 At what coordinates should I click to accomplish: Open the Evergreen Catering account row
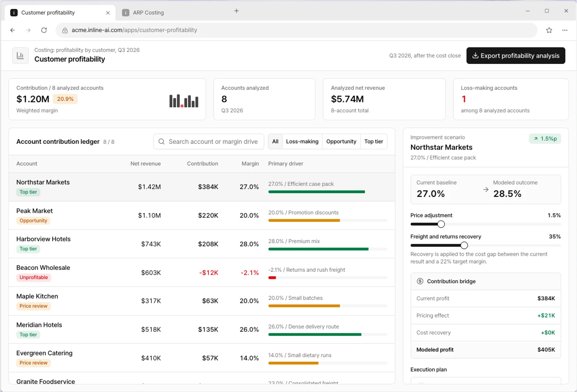202,358
